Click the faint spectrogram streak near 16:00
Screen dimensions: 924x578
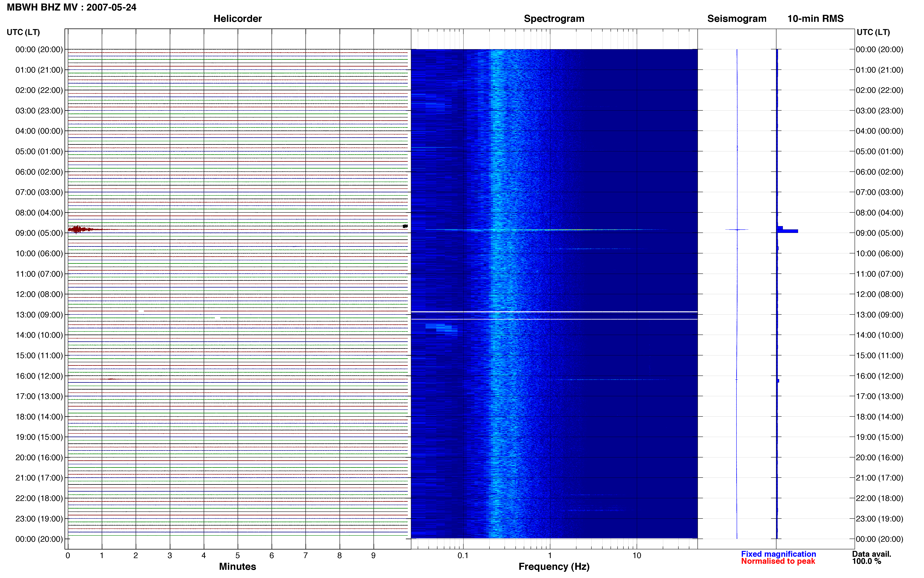coord(611,380)
